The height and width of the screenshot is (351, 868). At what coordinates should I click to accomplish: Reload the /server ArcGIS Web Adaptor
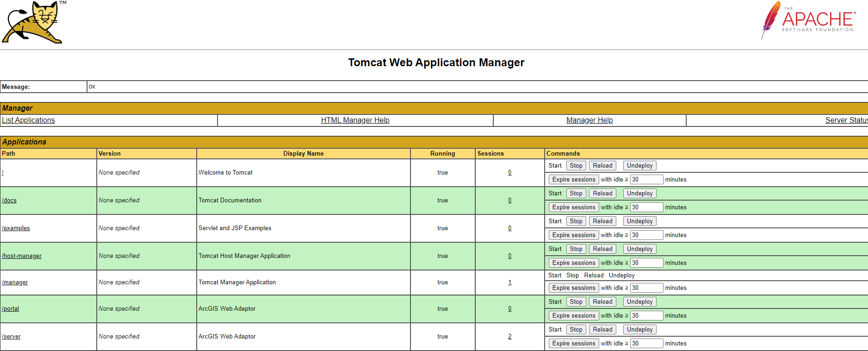click(x=602, y=330)
